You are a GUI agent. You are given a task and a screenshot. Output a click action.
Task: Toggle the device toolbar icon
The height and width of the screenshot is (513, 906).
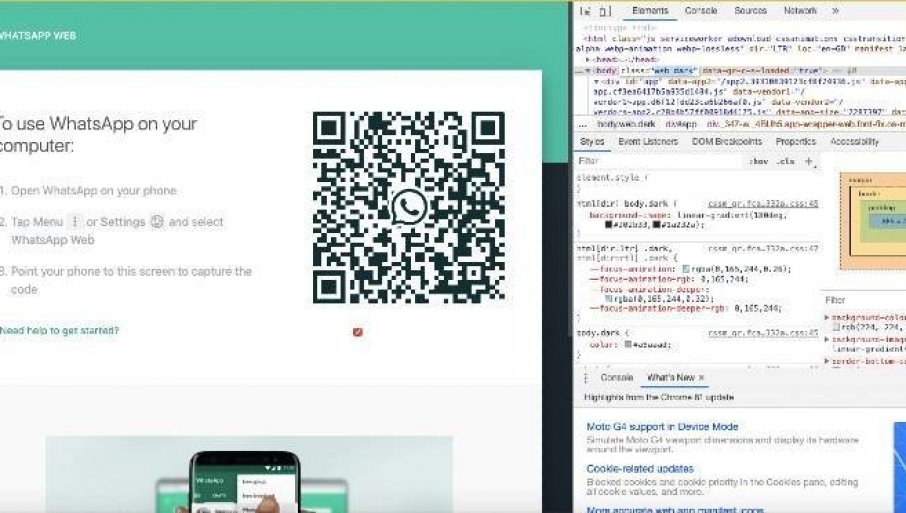pos(605,11)
